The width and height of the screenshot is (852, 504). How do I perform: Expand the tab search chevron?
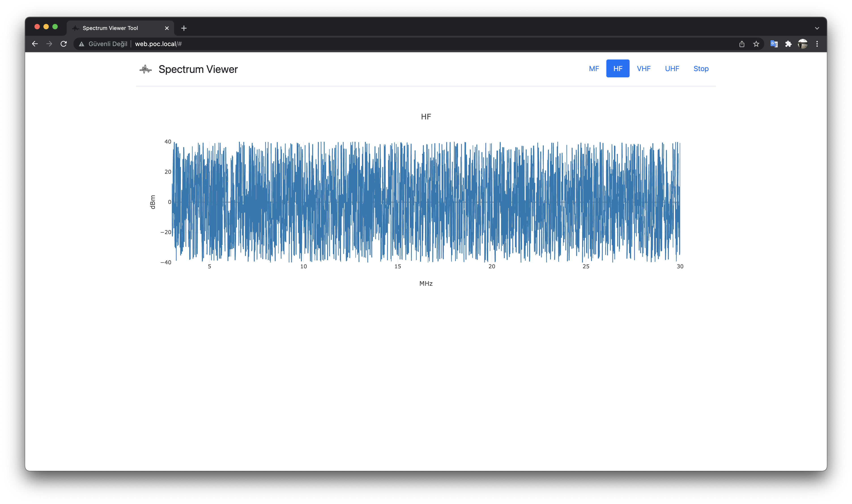[817, 28]
